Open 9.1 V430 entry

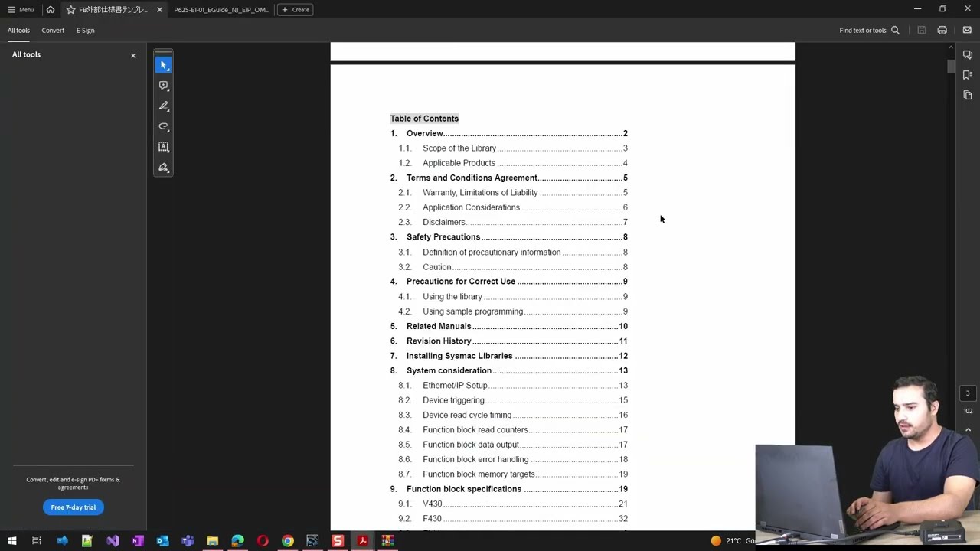(x=512, y=504)
